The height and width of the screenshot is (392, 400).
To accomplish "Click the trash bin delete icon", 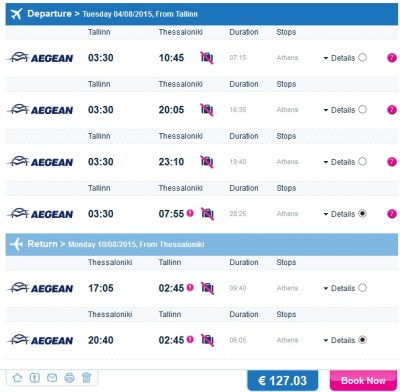I will (x=86, y=378).
